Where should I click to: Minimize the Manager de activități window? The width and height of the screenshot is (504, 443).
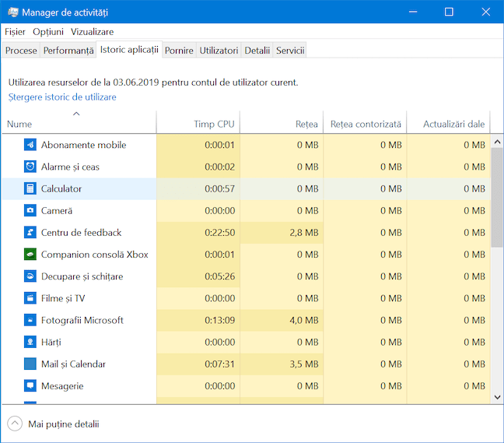[413, 12]
